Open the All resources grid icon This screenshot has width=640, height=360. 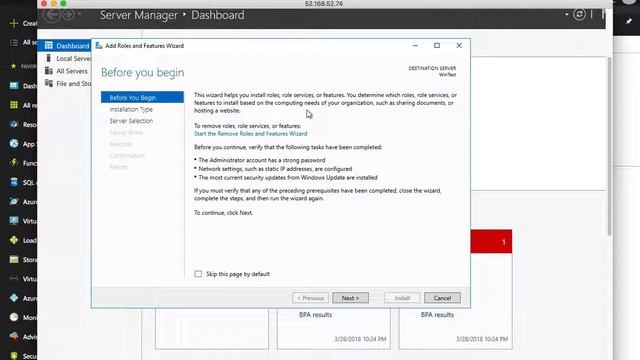[x=14, y=105]
